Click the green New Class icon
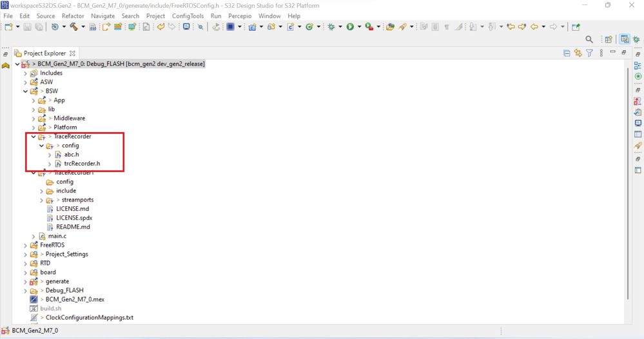The height and width of the screenshot is (339, 644). click(309, 26)
